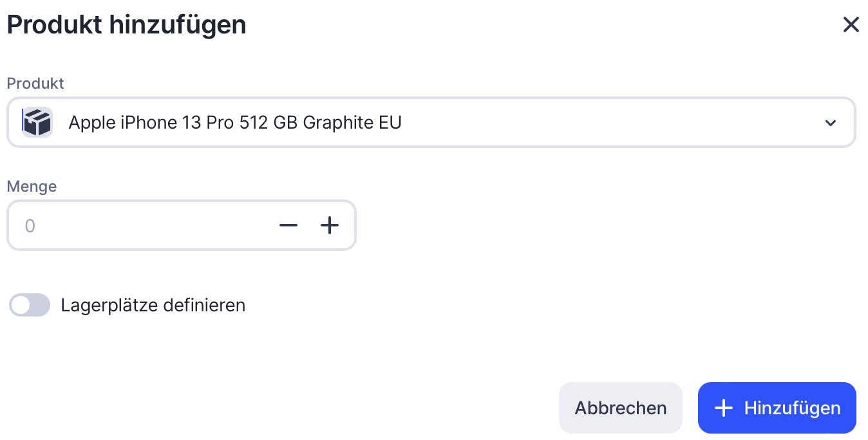Expand the Produkt dropdown chevron
The image size is (868, 440).
point(831,123)
